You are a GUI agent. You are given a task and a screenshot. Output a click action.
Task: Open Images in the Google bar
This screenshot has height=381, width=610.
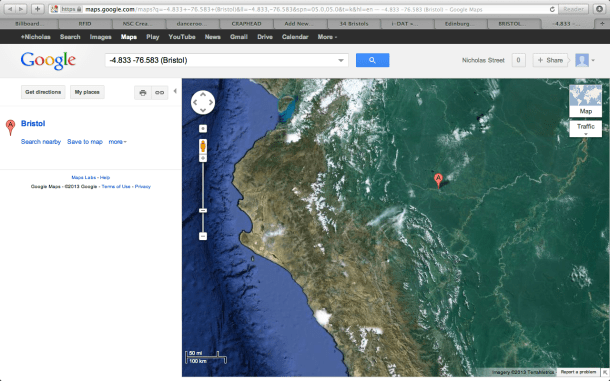100,37
